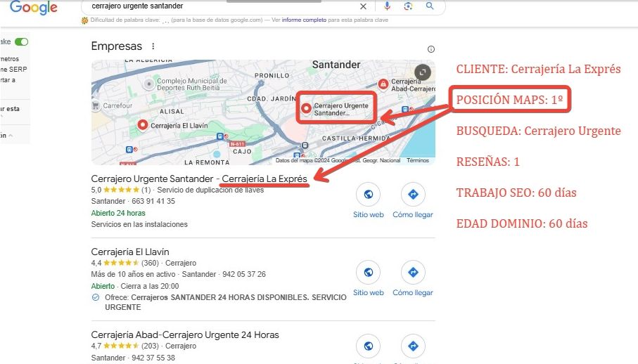Click 'Cierra a las 20:00' hours text
The image size is (638, 364).
point(150,286)
